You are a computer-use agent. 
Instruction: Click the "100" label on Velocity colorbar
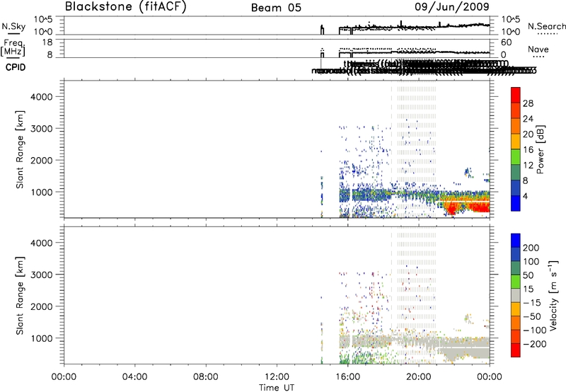click(x=531, y=261)
